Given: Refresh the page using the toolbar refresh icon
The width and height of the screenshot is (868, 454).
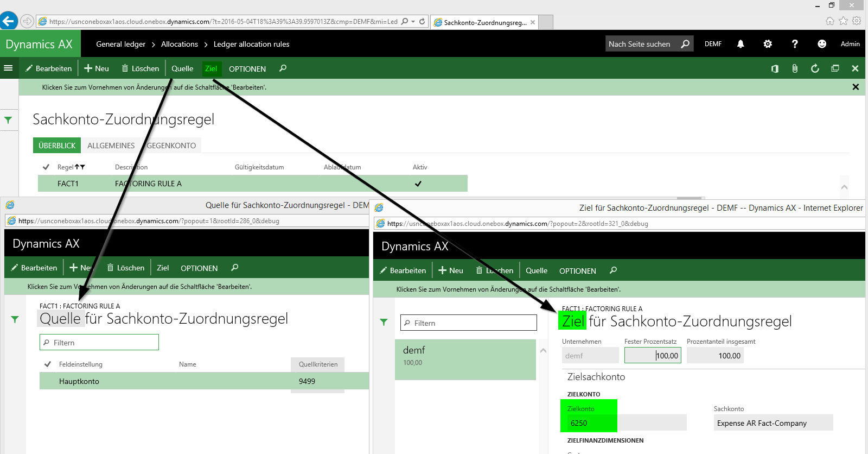Looking at the screenshot, I should tap(815, 68).
